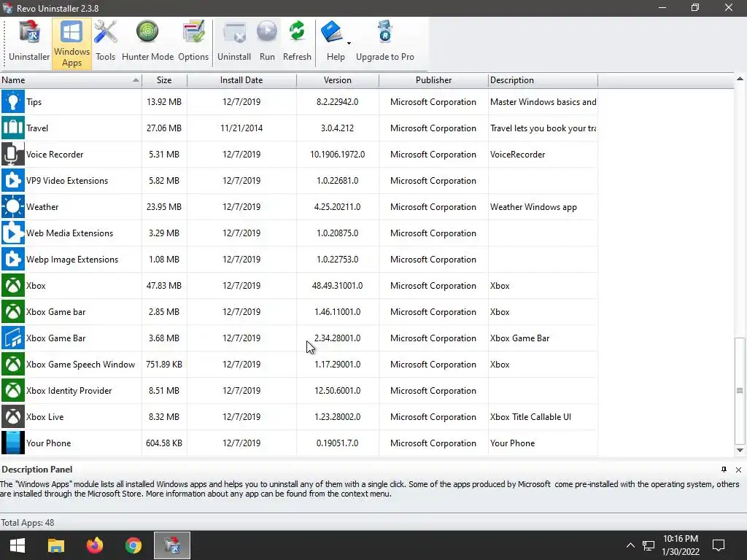Sort by the Publisher column header
Viewport: 747px width, 560px height.
coord(433,80)
